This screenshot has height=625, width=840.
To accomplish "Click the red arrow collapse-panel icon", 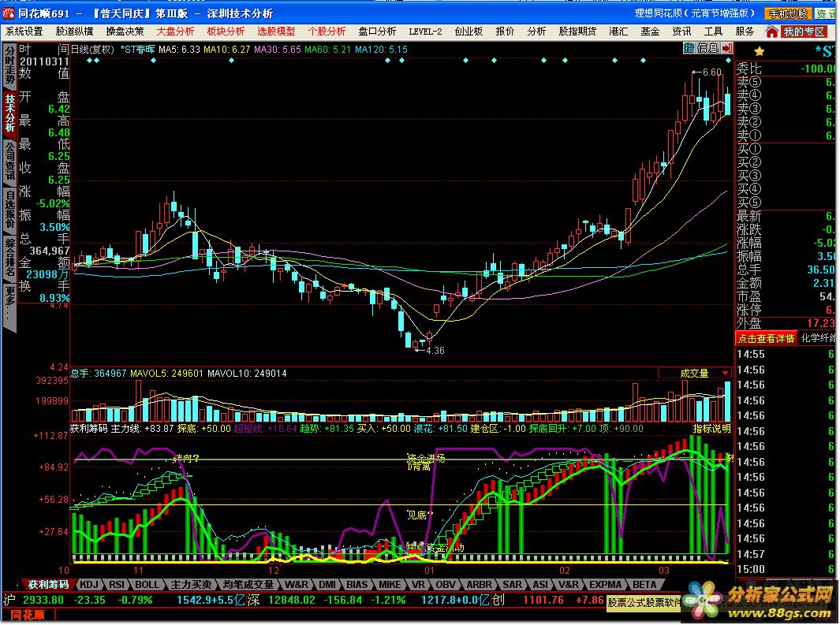I will pos(727,49).
